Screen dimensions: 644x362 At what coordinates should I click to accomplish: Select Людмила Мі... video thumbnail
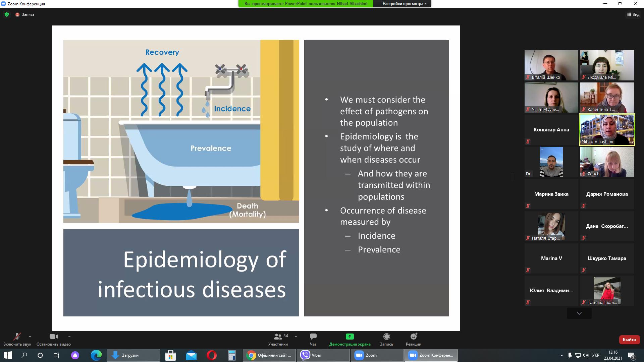tap(607, 65)
